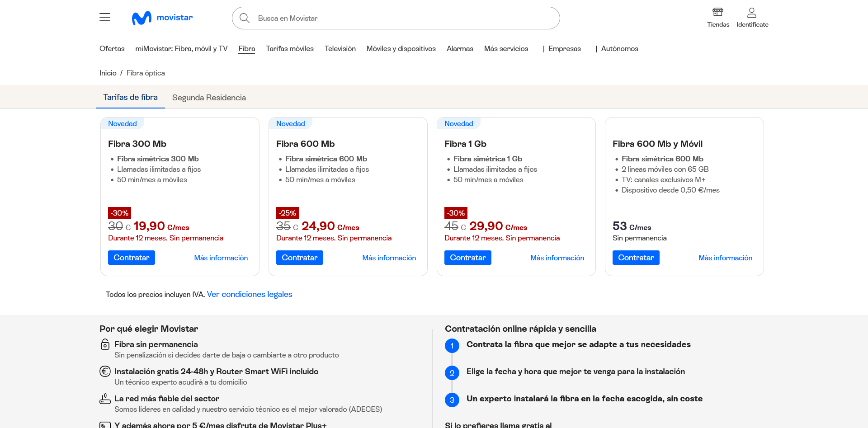Go to miMovistar: Fibra, móvil y TV

pyautogui.click(x=181, y=49)
